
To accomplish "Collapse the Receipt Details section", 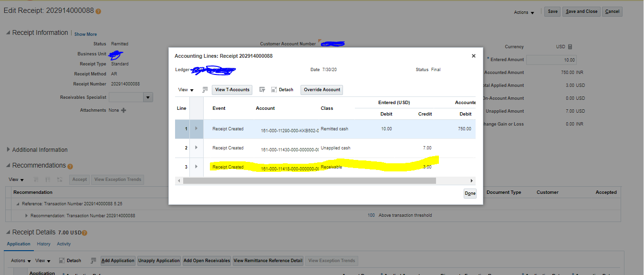I will click(x=8, y=233).
